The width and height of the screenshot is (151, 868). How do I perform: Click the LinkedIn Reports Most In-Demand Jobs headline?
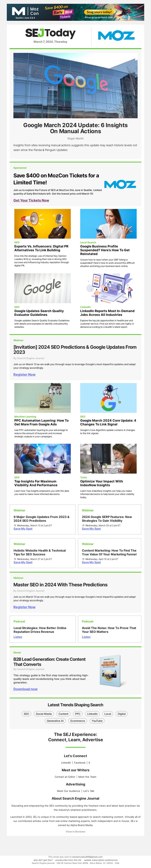click(107, 313)
